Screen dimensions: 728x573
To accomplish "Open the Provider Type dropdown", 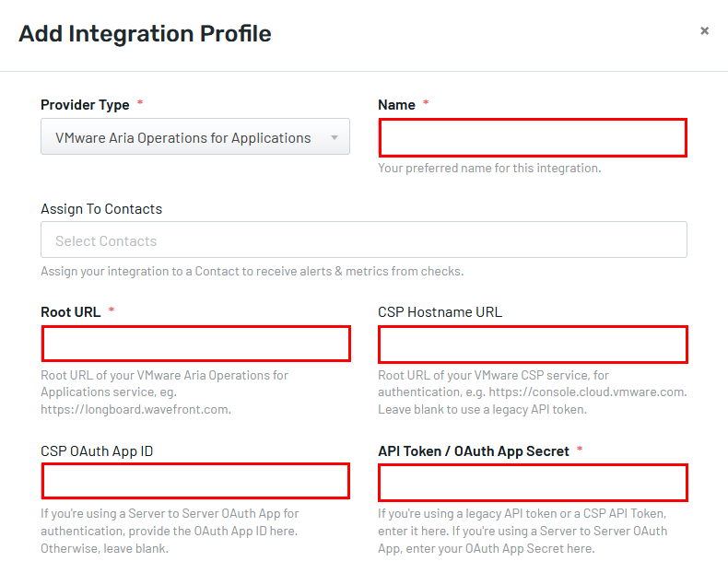I will pos(195,136).
